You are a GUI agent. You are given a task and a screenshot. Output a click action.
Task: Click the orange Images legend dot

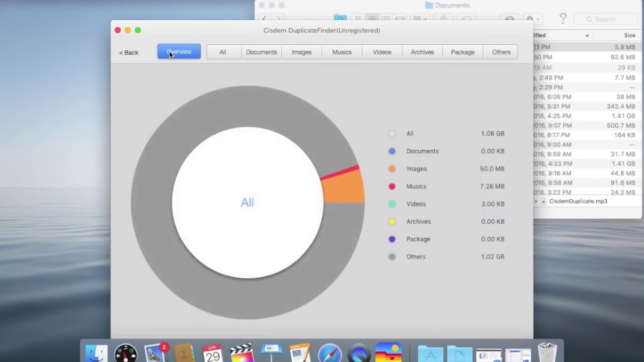392,169
